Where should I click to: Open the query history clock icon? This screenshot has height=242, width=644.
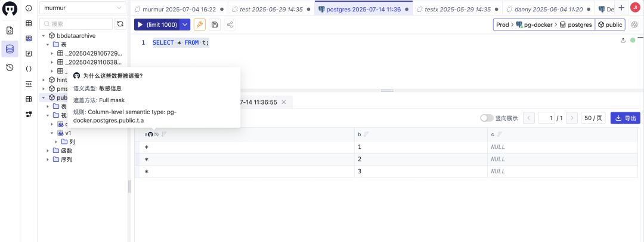pos(10,68)
